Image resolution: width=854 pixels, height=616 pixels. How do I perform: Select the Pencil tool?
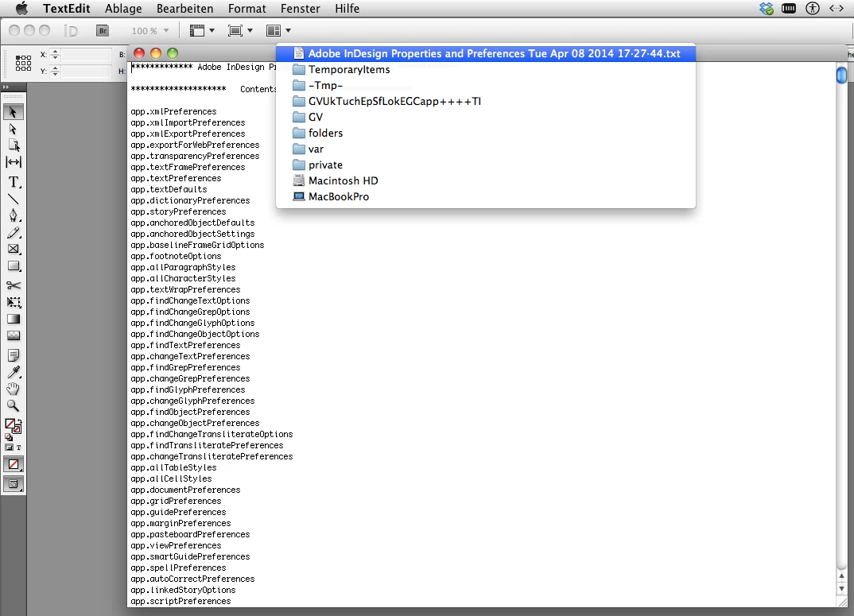coord(13,233)
